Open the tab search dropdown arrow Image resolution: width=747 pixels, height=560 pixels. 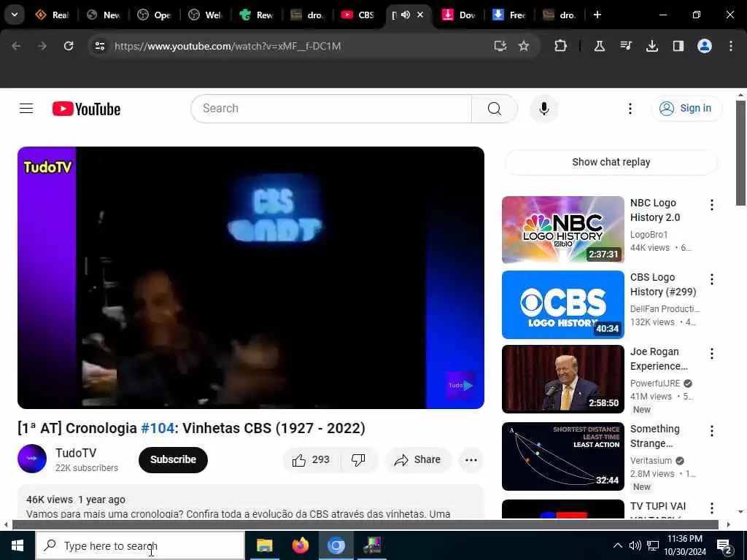15,15
